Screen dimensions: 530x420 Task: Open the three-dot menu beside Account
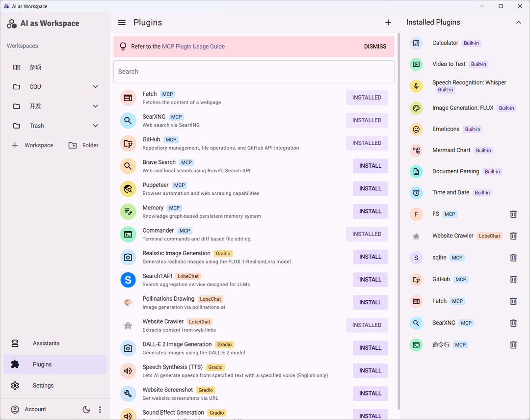coord(100,410)
